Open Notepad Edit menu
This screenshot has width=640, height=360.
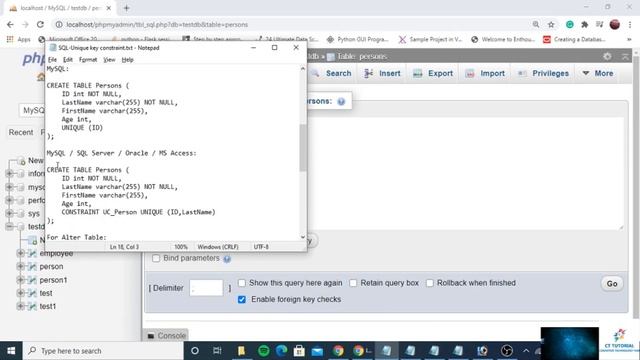pos(68,60)
